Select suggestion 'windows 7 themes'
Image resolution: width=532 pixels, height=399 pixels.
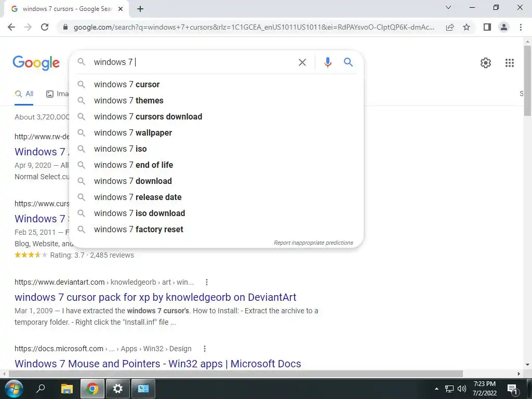click(x=216, y=100)
